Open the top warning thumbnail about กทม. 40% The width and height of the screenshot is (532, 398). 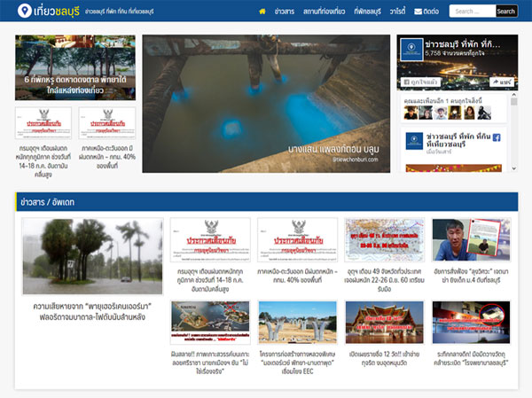click(x=107, y=123)
